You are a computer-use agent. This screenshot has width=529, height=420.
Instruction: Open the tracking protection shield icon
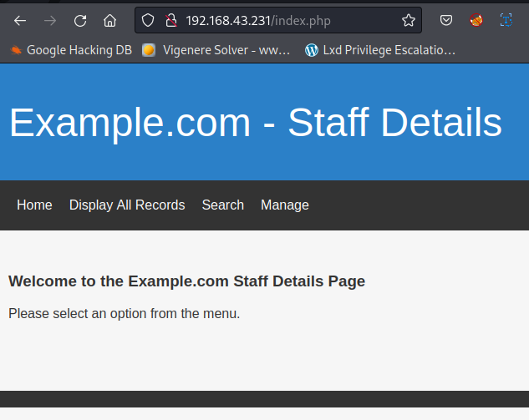[148, 21]
